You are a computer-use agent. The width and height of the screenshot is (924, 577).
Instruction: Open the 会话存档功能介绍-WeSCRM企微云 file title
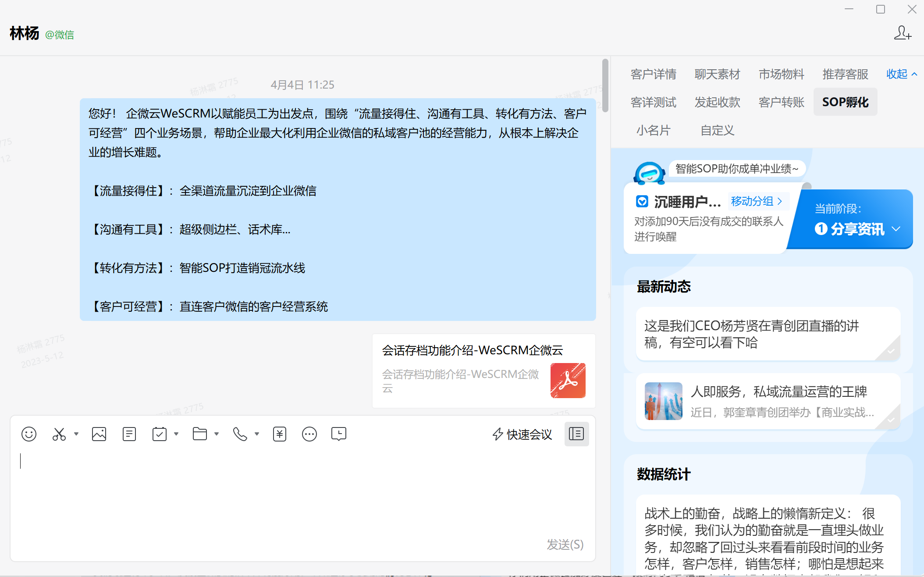(x=473, y=350)
